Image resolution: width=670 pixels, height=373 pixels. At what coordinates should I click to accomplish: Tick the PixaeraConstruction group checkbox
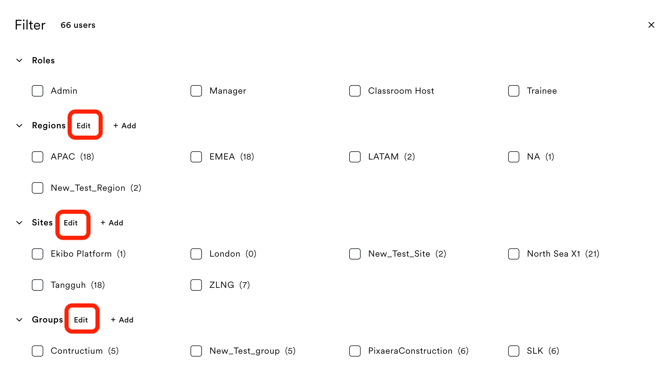[355, 351]
